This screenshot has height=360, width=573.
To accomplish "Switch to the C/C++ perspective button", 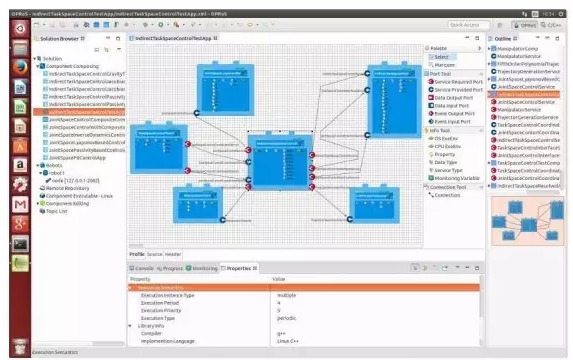I will 551,25.
